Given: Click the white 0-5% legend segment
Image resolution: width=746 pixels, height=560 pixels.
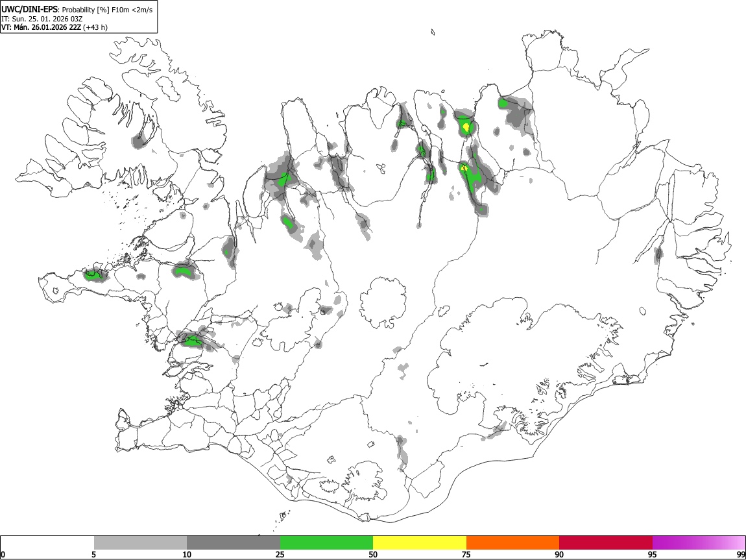Looking at the screenshot, I should [47, 542].
